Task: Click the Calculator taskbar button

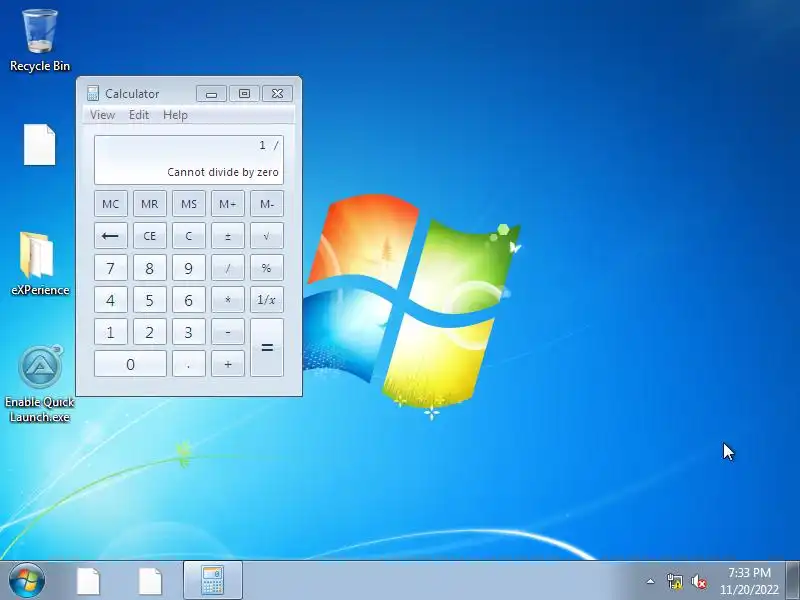Action: 212,581
